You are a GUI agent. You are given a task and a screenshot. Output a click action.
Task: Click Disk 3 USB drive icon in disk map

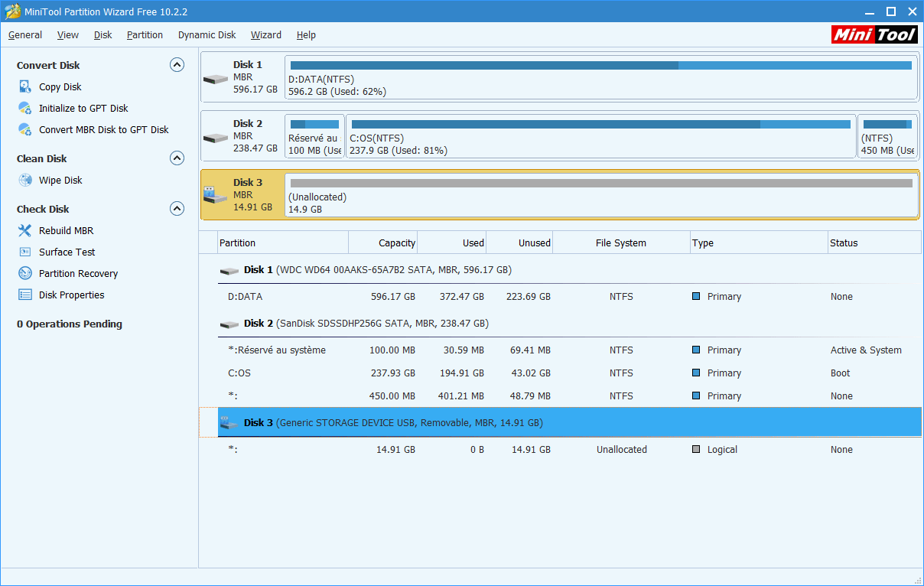(216, 196)
